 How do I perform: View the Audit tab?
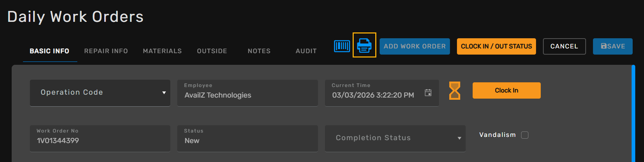point(306,51)
